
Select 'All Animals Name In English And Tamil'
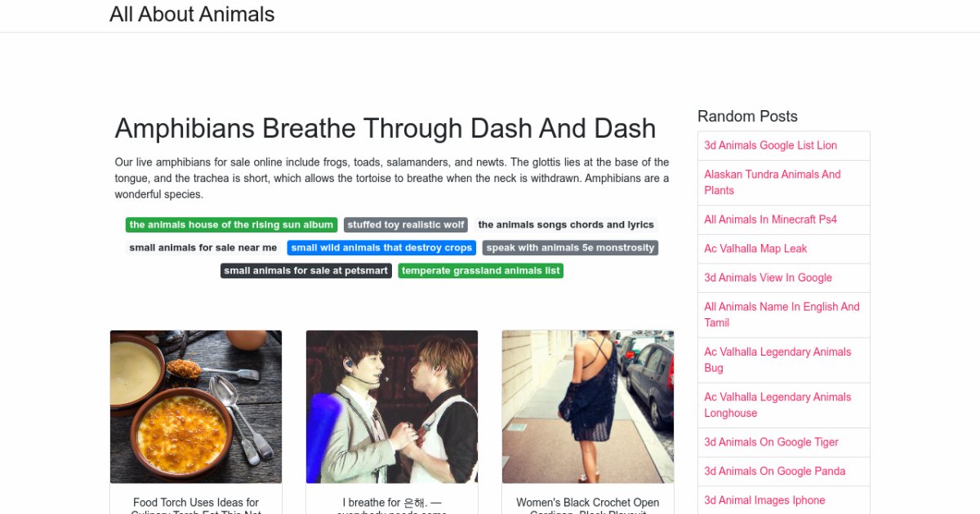782,314
